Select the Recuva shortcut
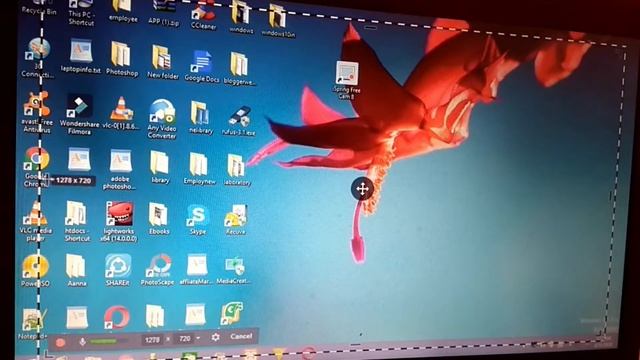 click(x=235, y=220)
